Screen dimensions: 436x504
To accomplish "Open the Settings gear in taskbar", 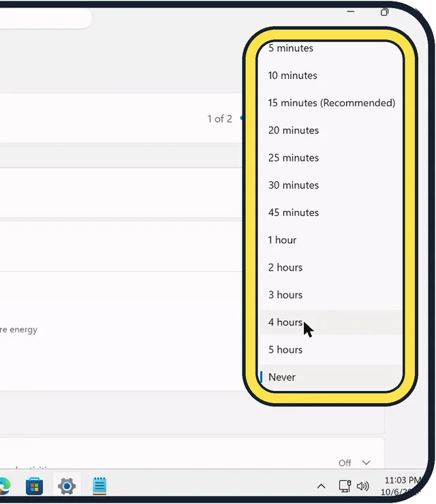I will coord(67,486).
